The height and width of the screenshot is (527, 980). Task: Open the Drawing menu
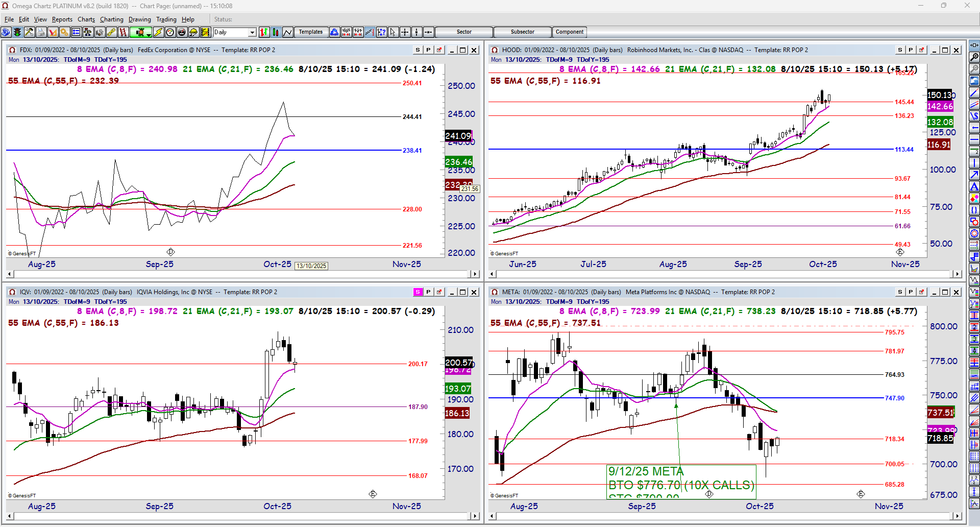(140, 19)
